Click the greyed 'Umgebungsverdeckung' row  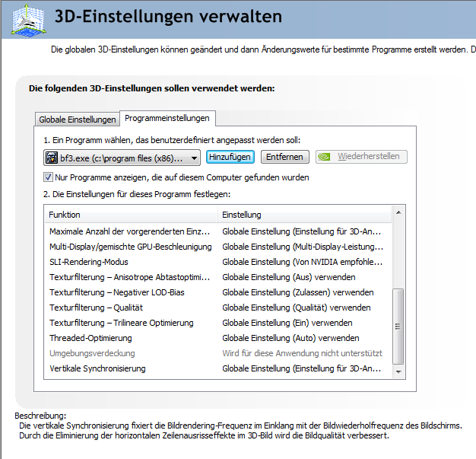pyautogui.click(x=218, y=353)
